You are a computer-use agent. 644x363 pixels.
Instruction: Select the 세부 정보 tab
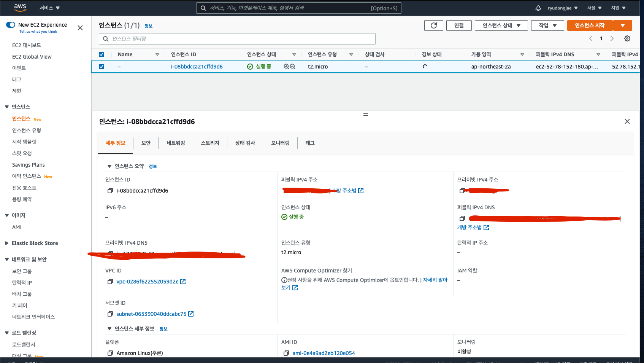(116, 143)
